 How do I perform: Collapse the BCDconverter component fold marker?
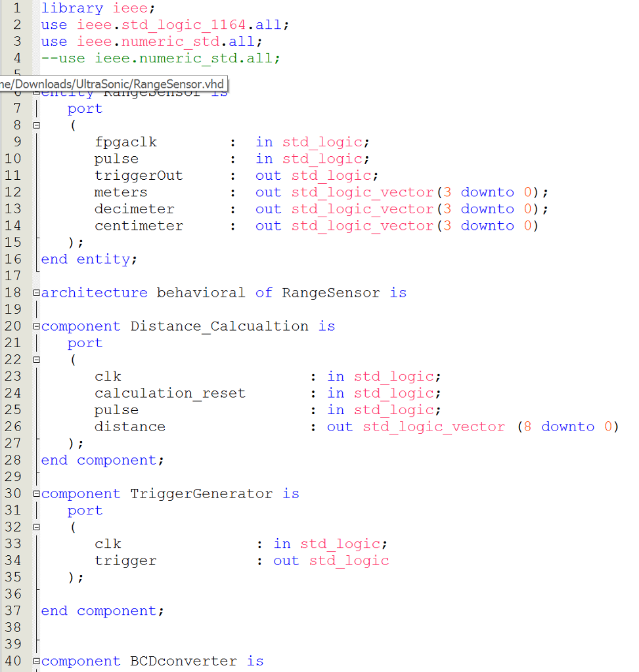click(x=36, y=661)
